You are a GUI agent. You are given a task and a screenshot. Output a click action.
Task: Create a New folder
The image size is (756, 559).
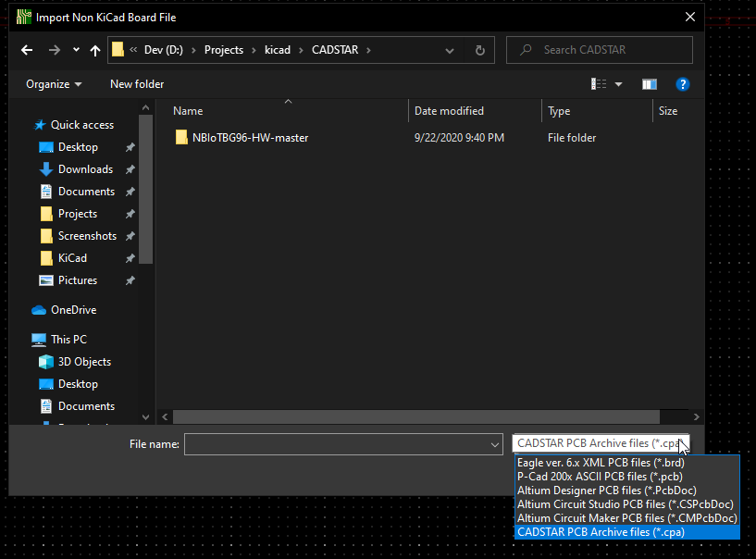[137, 84]
